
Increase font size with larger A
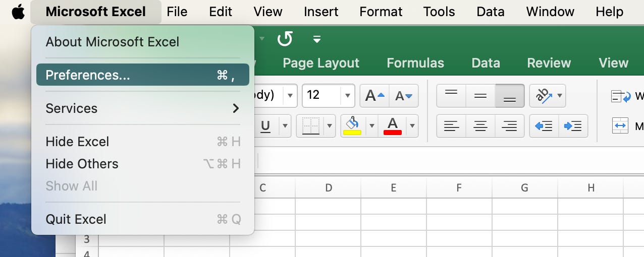[374, 96]
